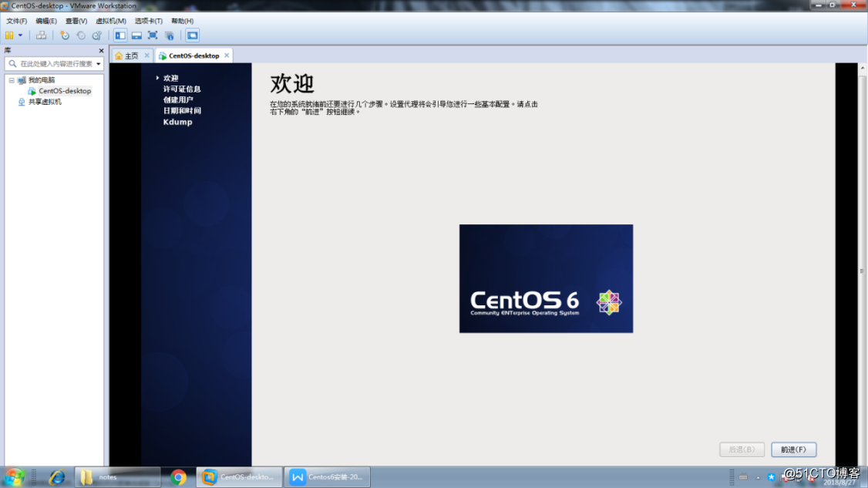
Task: Switch to the 主页 tab
Action: point(131,56)
